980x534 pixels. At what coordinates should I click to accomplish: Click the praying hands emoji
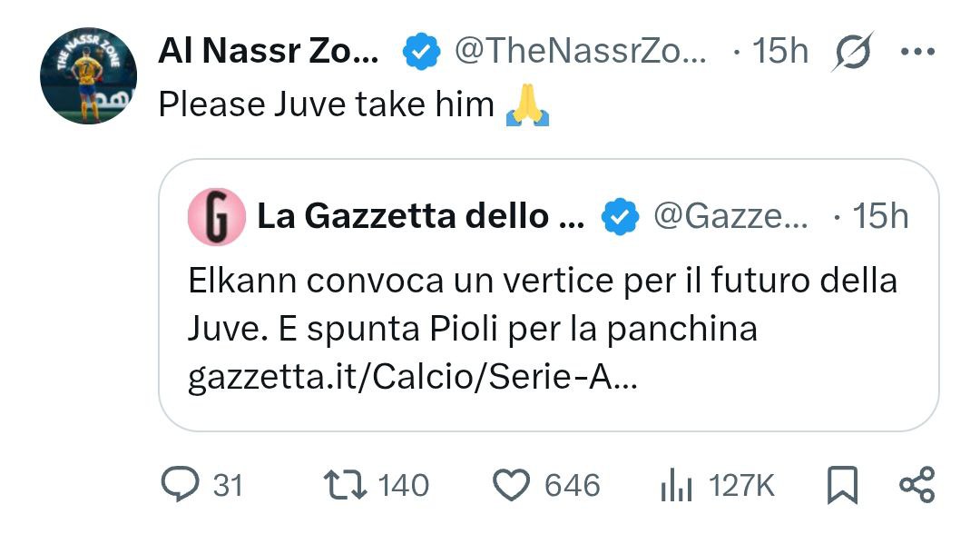coord(527,105)
